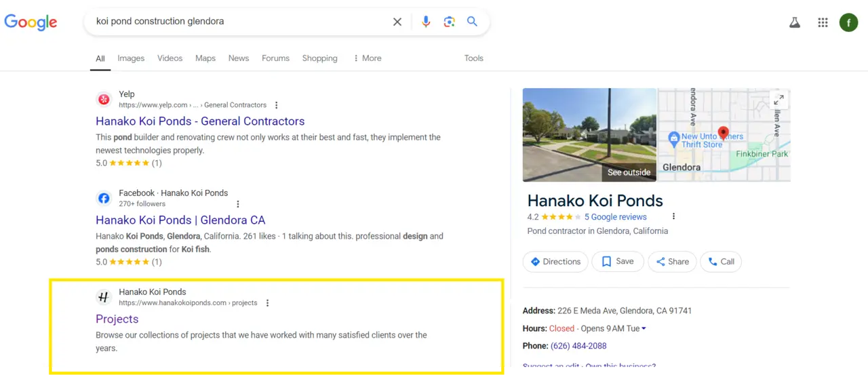Open the Google logo homepage
The width and height of the screenshot is (868, 375).
tap(31, 22)
